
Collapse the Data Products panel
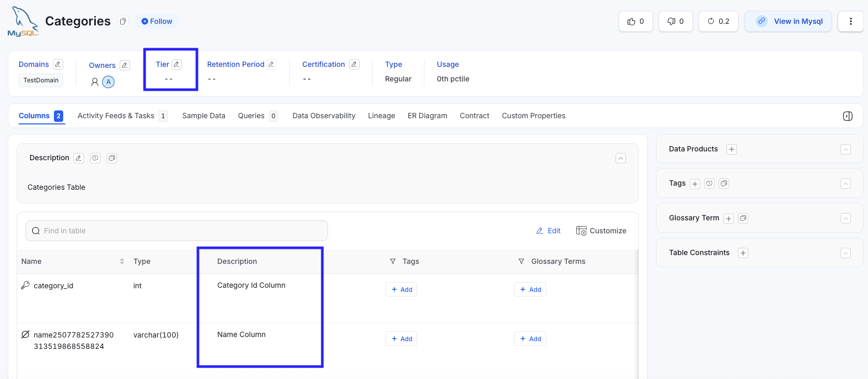tap(846, 149)
